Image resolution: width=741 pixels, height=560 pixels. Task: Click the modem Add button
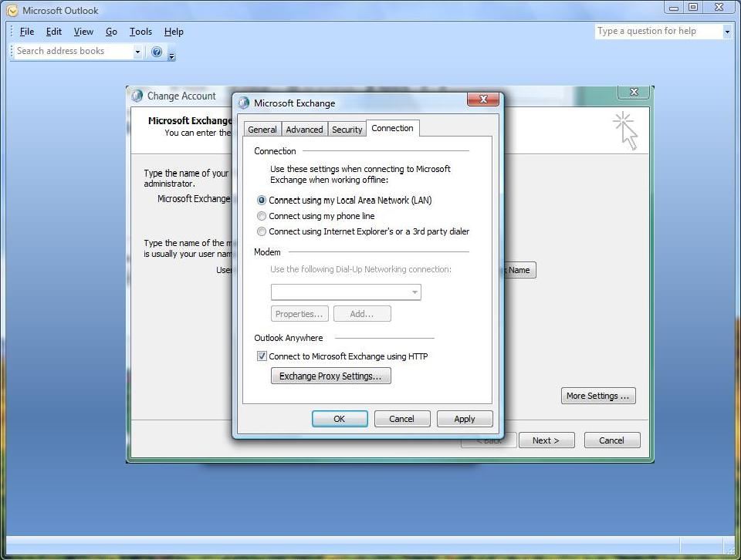tap(362, 314)
